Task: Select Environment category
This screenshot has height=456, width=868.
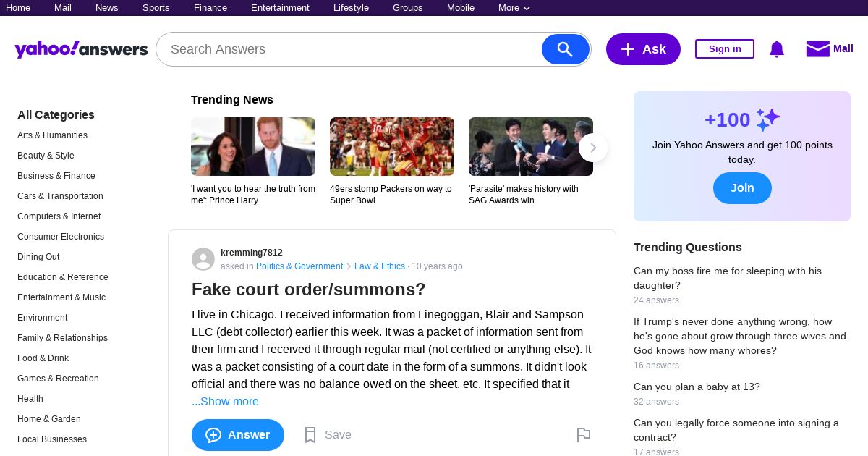Action: pos(43,318)
